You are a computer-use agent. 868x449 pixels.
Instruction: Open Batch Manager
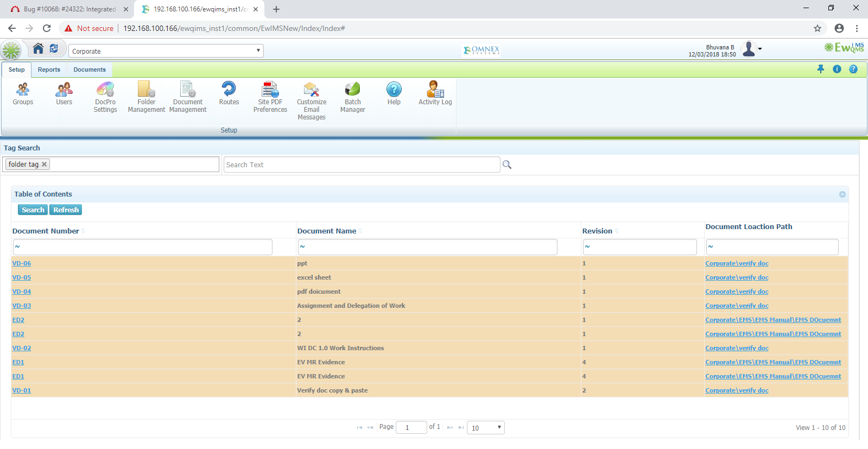click(x=353, y=97)
